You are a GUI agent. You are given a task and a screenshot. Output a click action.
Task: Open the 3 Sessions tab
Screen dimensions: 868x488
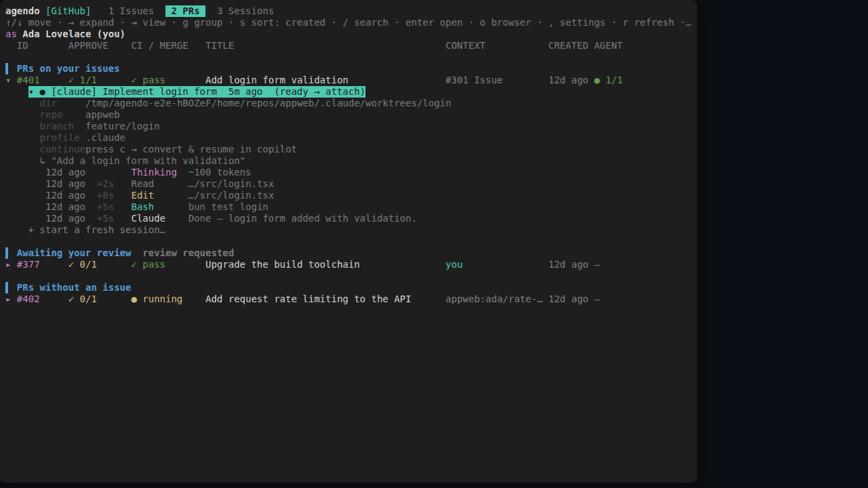pyautogui.click(x=245, y=11)
